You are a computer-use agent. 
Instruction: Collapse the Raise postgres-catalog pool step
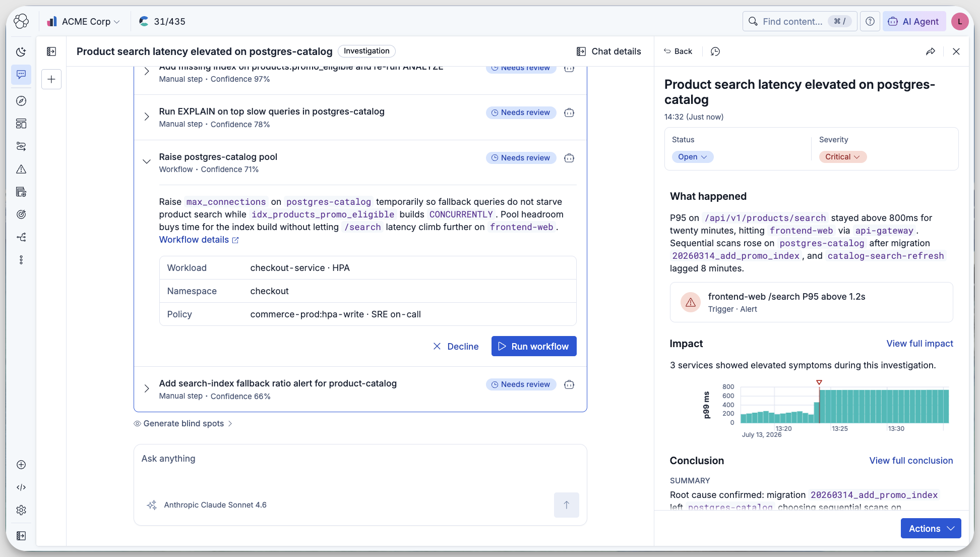[147, 161]
